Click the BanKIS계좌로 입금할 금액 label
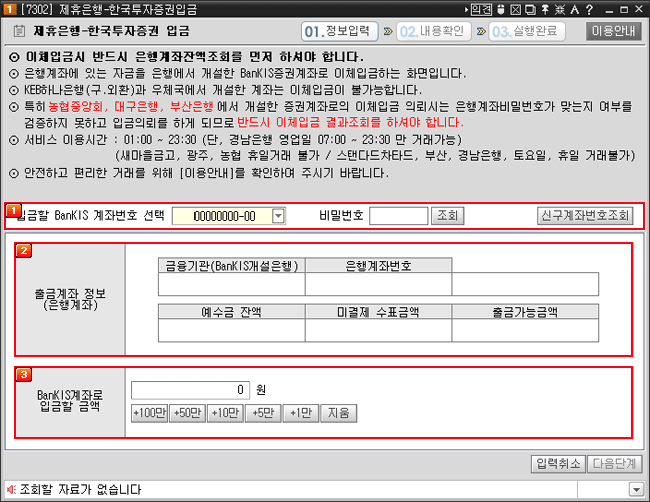This screenshot has width=650, height=502. [x=70, y=400]
